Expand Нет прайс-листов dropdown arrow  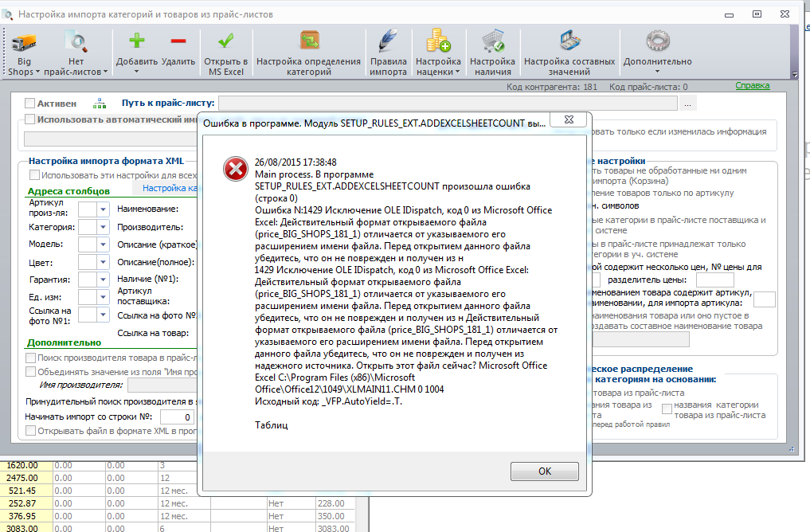[105, 72]
